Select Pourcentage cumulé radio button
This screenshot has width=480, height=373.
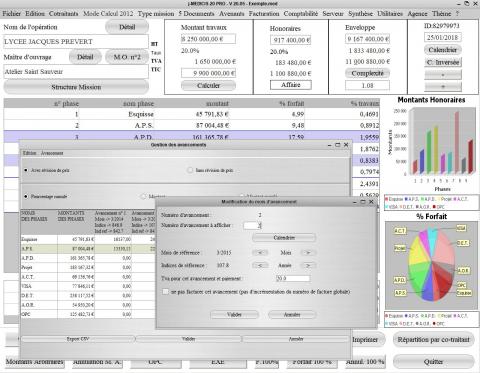(x=26, y=196)
